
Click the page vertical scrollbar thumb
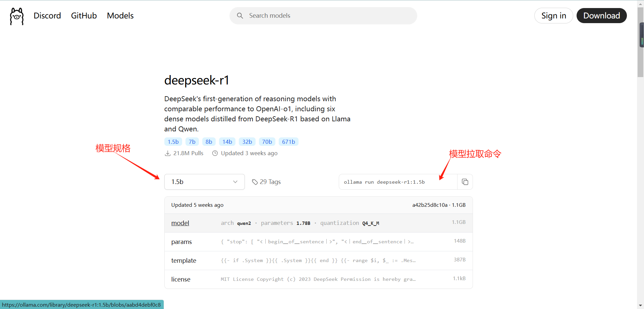(x=640, y=42)
